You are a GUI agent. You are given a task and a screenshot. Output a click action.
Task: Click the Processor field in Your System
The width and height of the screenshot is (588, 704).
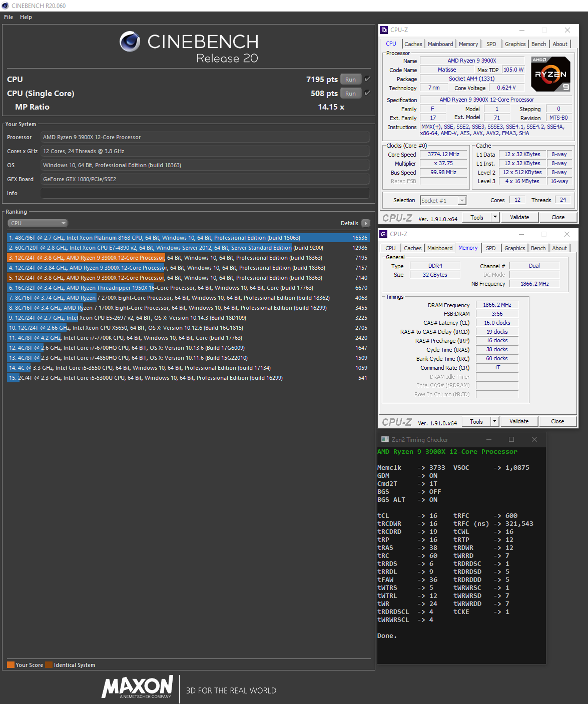[205, 137]
